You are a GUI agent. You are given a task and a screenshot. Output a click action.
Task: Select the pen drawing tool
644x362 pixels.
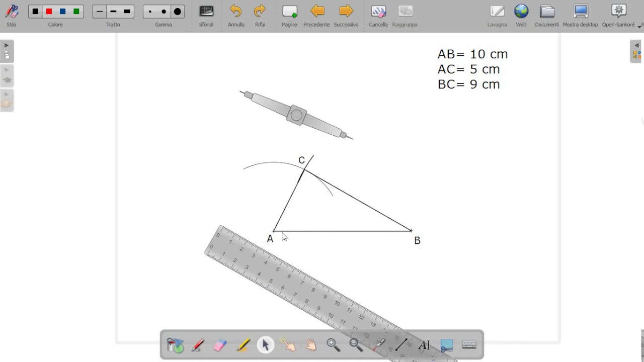point(198,345)
